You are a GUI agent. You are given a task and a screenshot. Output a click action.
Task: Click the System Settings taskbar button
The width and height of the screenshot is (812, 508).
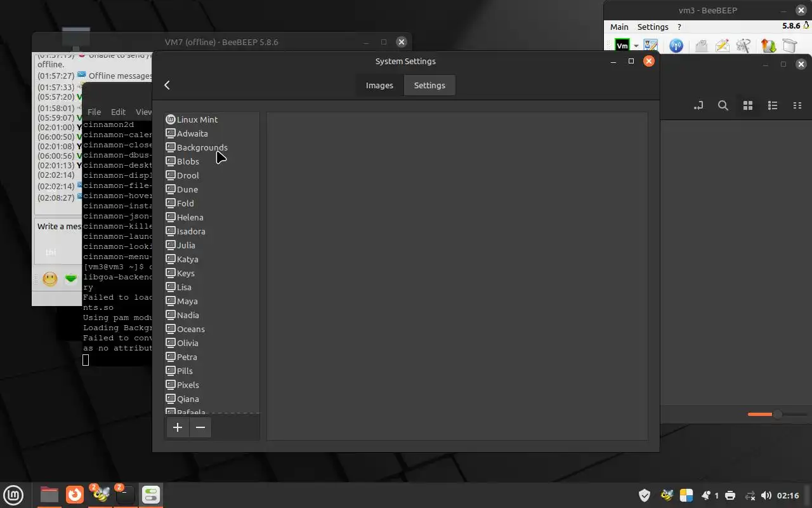(151, 495)
